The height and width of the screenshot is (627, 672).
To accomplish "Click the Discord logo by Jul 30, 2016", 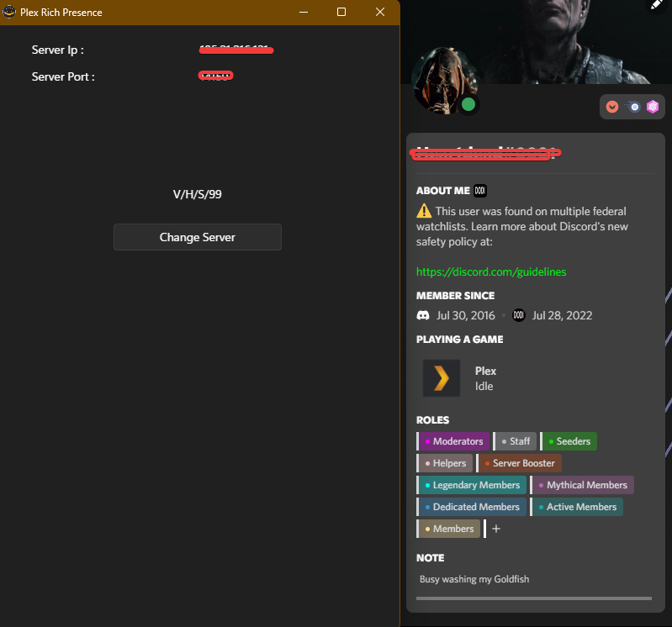I will (423, 316).
